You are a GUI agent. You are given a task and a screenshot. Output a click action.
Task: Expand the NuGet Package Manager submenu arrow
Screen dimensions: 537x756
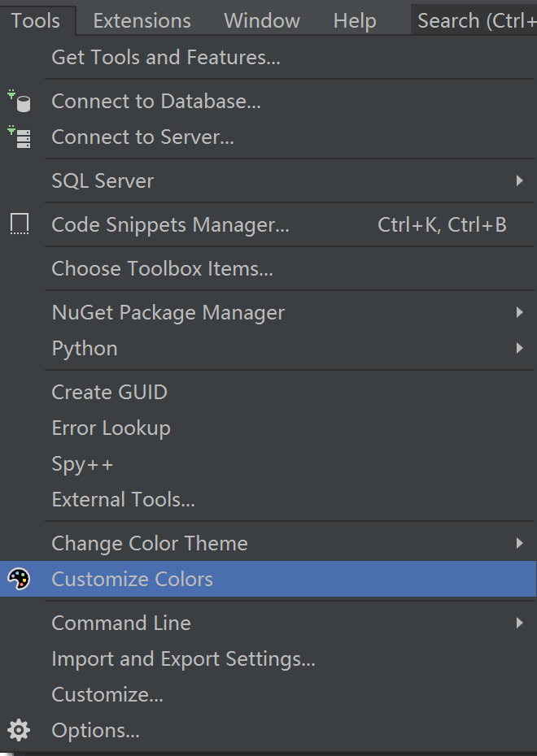[x=519, y=312]
